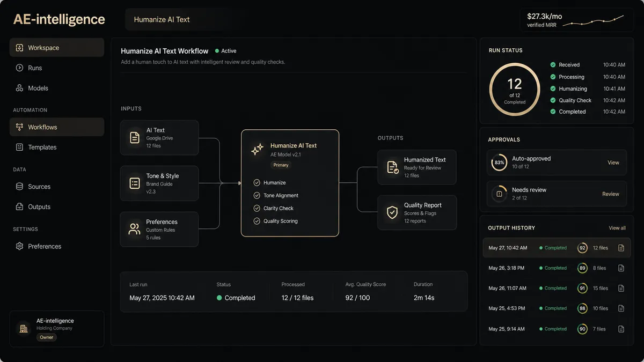Click the Active status indicator

click(226, 51)
